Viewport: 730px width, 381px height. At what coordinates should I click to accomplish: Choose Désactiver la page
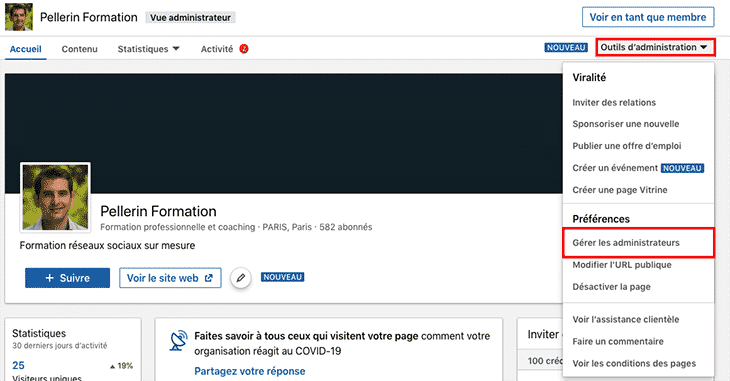611,287
